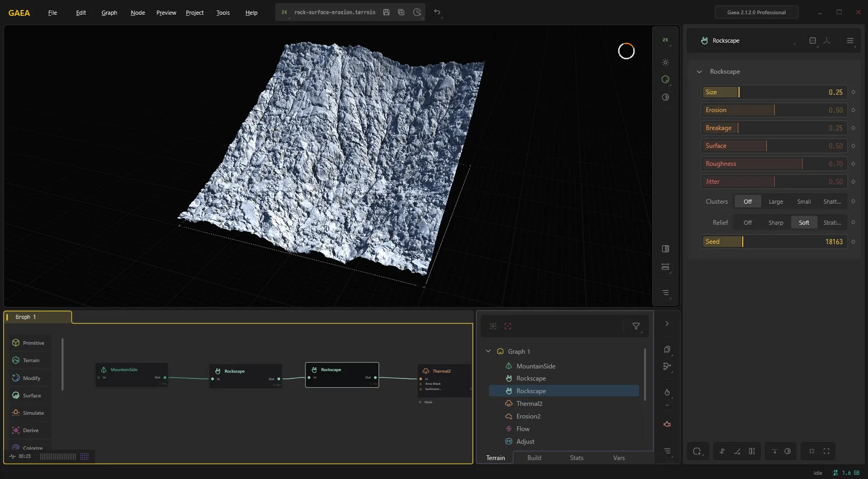Click the undo arrow in top toolbar

[x=437, y=12]
